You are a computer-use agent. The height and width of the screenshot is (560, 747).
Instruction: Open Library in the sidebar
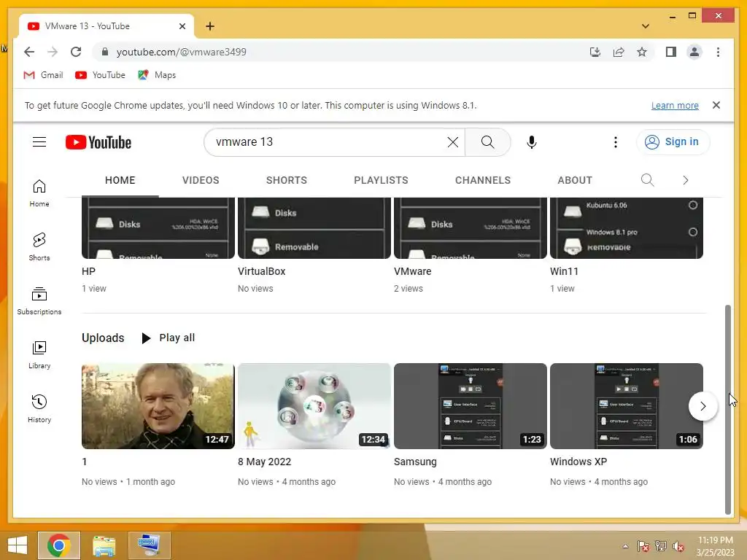(39, 355)
